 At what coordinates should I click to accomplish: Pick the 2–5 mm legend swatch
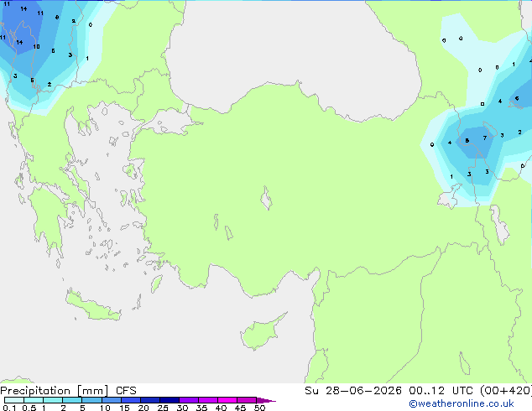(72, 400)
